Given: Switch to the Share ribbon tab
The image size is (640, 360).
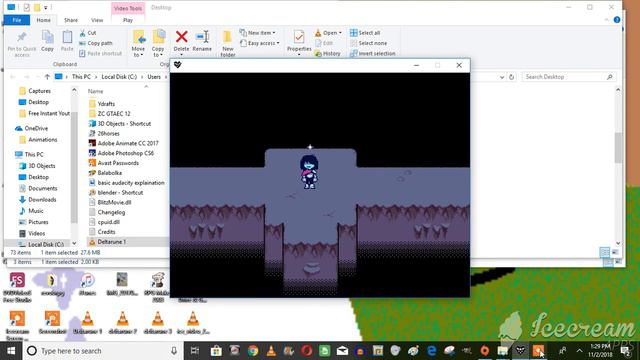Looking at the screenshot, I should [71, 20].
